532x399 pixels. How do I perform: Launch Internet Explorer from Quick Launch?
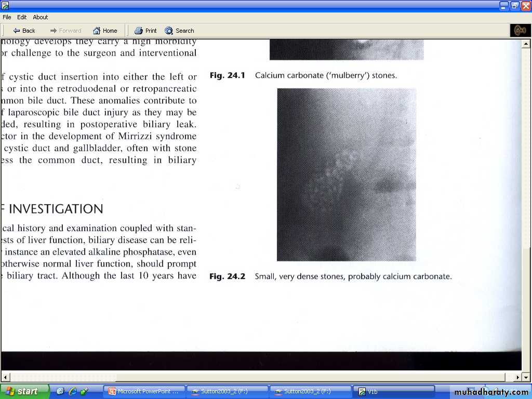tap(72, 391)
